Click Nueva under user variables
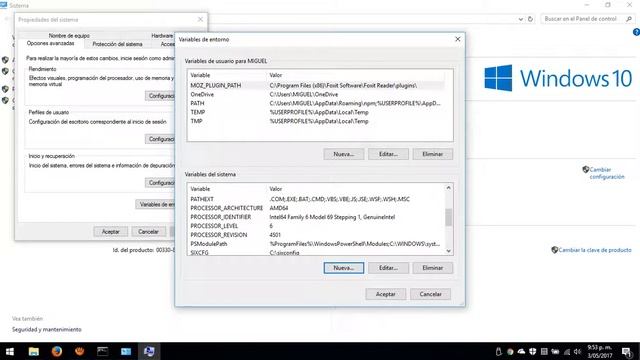This screenshot has width=640, height=360. coord(344,154)
